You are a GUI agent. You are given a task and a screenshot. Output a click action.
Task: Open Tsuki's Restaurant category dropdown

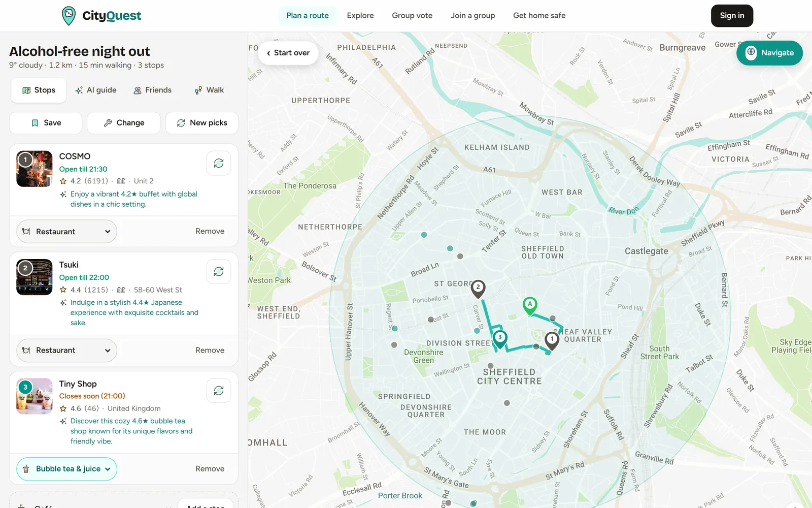point(66,351)
